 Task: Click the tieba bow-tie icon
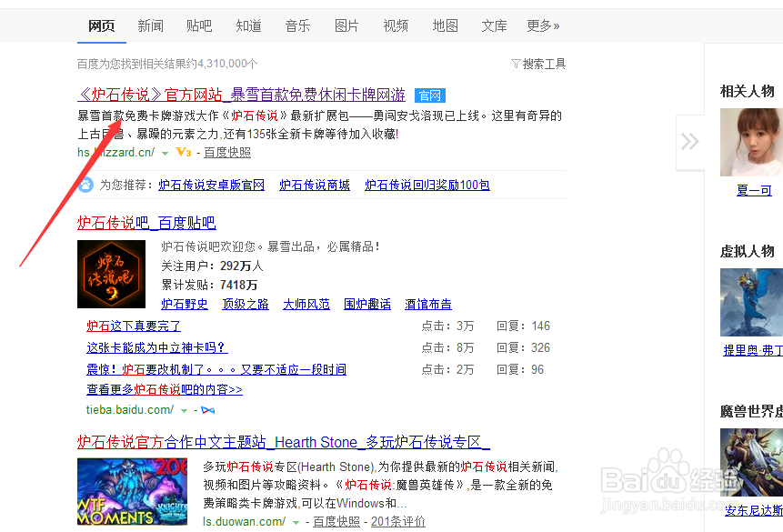(207, 410)
